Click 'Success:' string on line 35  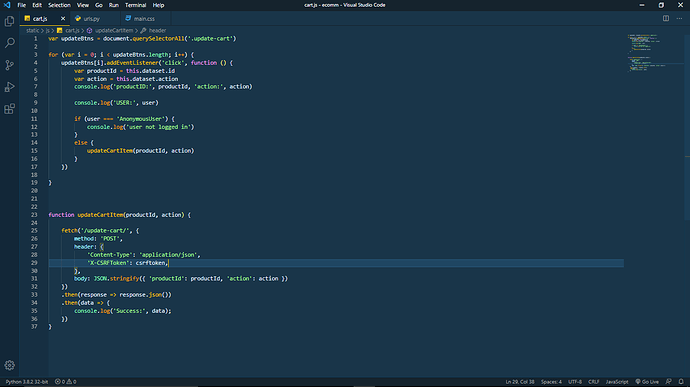pos(131,311)
